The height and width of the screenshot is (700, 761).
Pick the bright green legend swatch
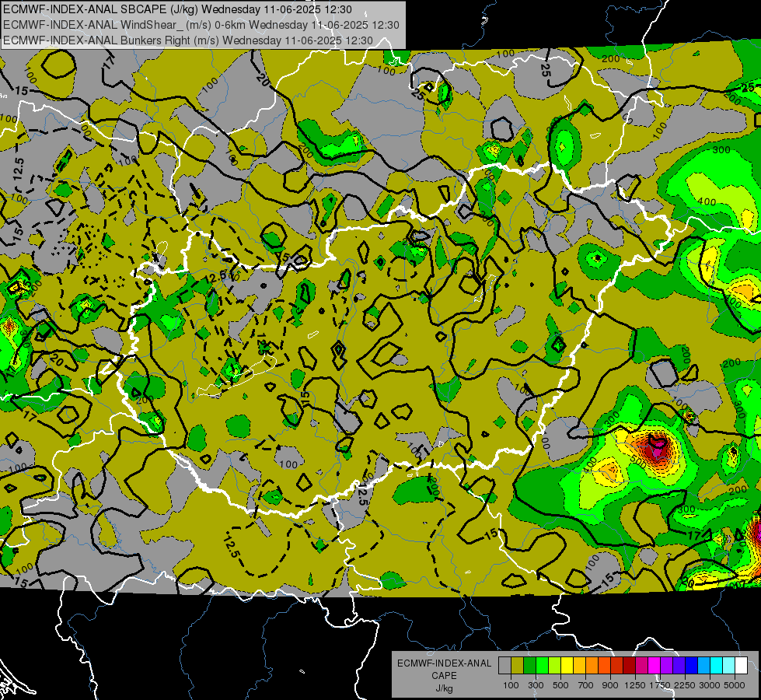pyautogui.click(x=542, y=666)
